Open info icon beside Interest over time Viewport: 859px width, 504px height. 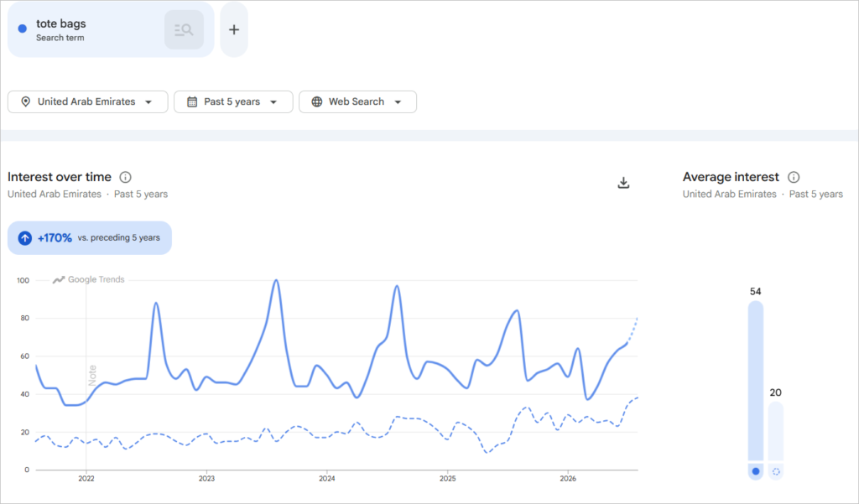[126, 177]
